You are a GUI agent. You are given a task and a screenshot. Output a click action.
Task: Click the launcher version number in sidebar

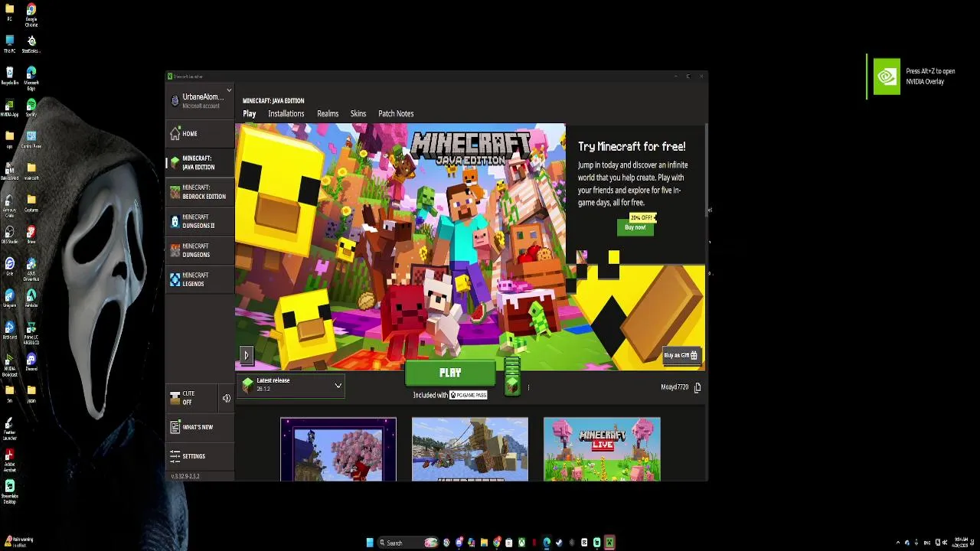coord(185,476)
